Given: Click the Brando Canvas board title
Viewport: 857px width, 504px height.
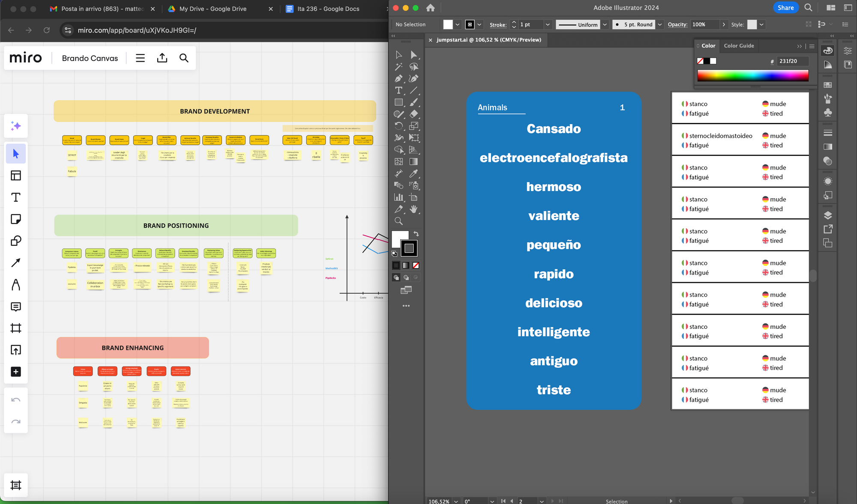Looking at the screenshot, I should [x=90, y=58].
